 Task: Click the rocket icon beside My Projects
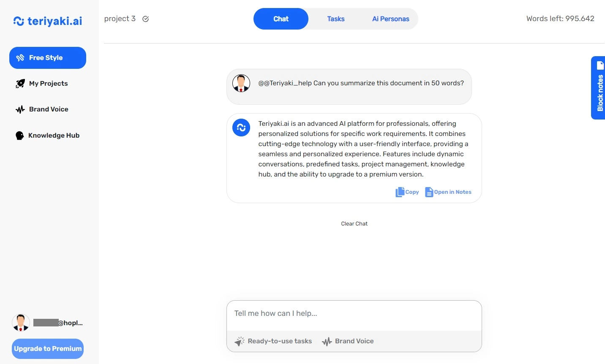(20, 84)
